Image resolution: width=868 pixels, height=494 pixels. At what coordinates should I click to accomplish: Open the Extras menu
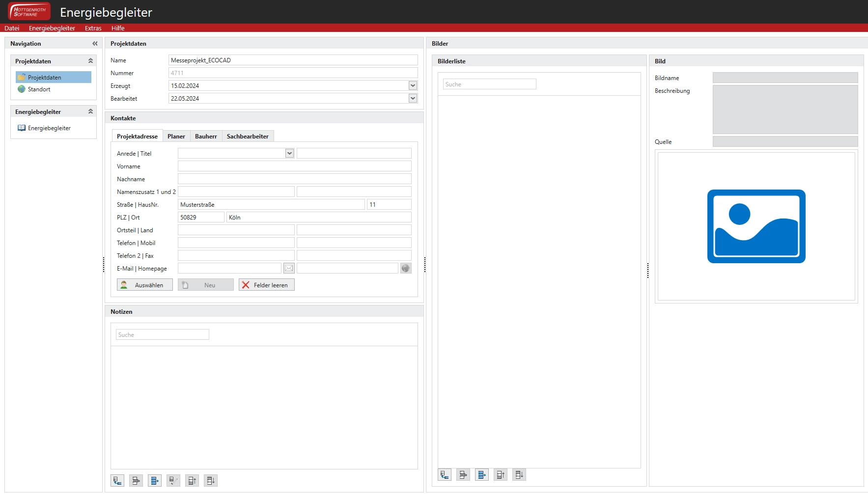[x=93, y=28]
